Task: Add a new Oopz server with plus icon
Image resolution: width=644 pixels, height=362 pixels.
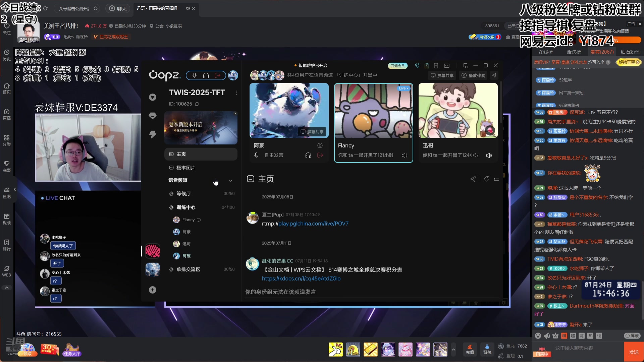Action: pos(153,290)
